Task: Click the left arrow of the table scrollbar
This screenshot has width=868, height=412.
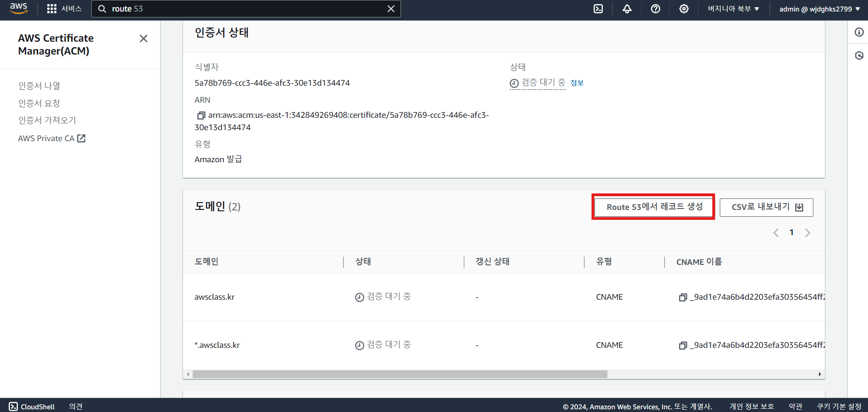Action: [188, 374]
